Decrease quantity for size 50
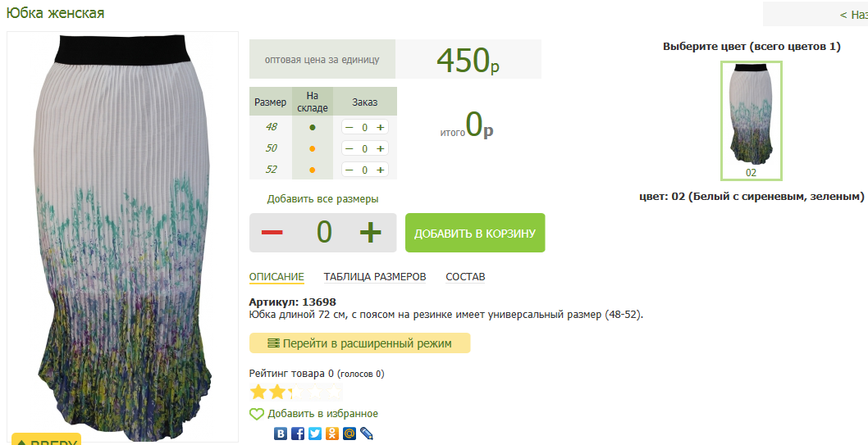868x445 pixels. coord(349,148)
